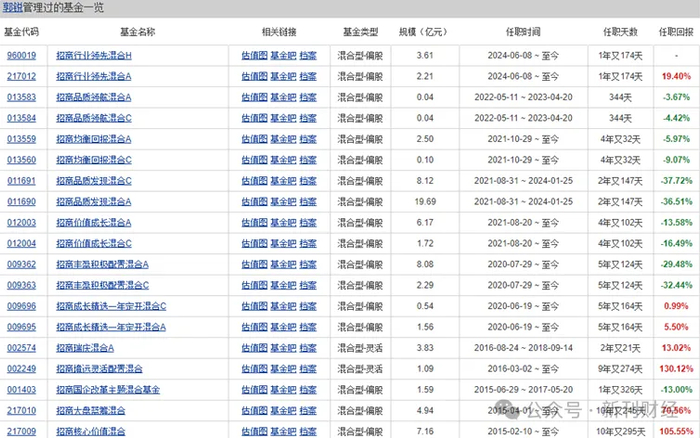Open 档案 link in the 012003 row

point(308,222)
